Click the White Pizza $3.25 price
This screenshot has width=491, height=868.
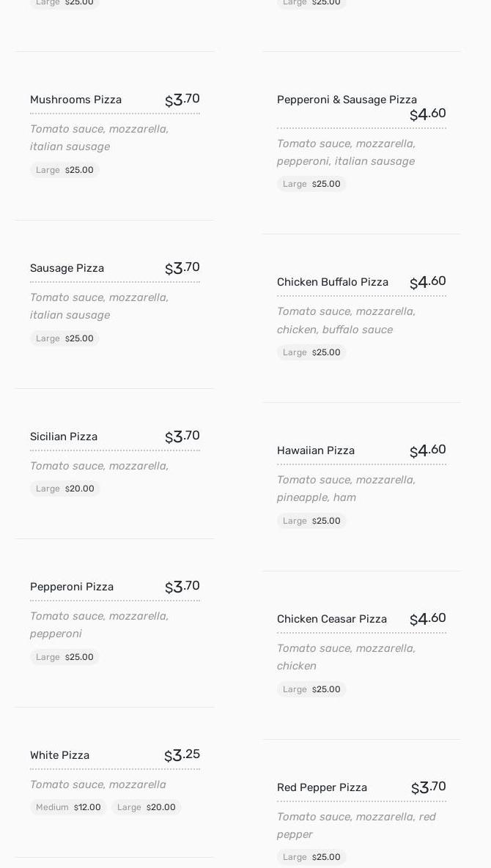(x=182, y=755)
